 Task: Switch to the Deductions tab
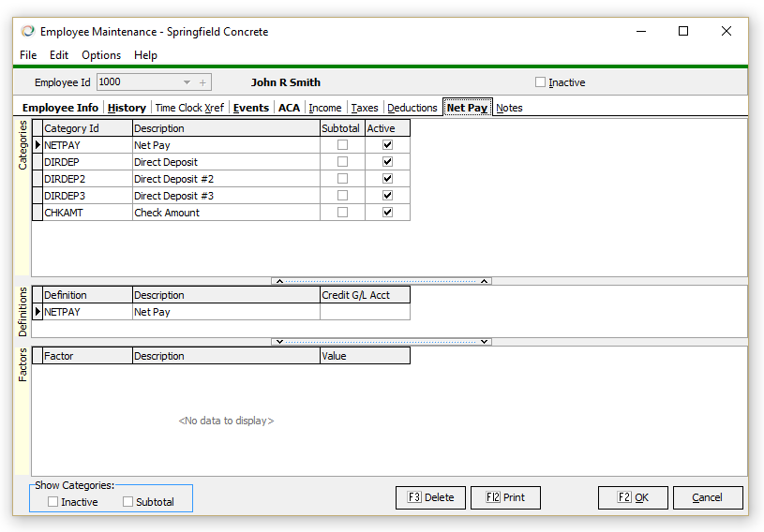(412, 108)
